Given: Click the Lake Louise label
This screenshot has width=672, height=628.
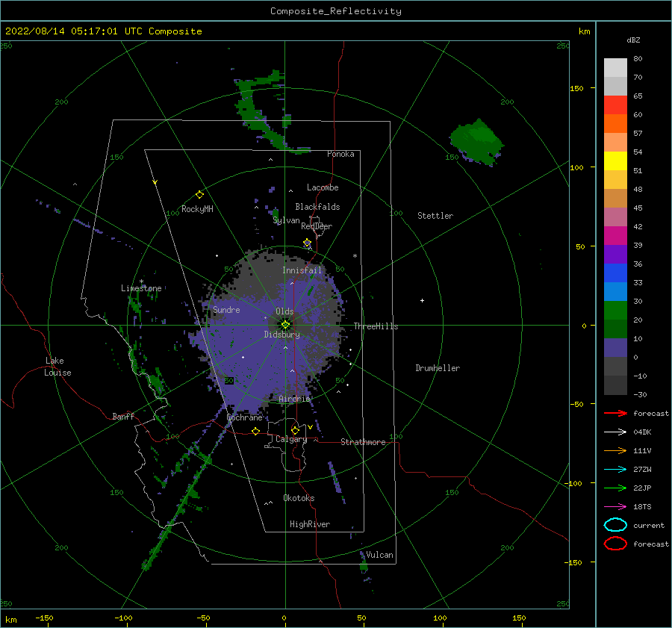Looking at the screenshot, I should pos(57,367).
